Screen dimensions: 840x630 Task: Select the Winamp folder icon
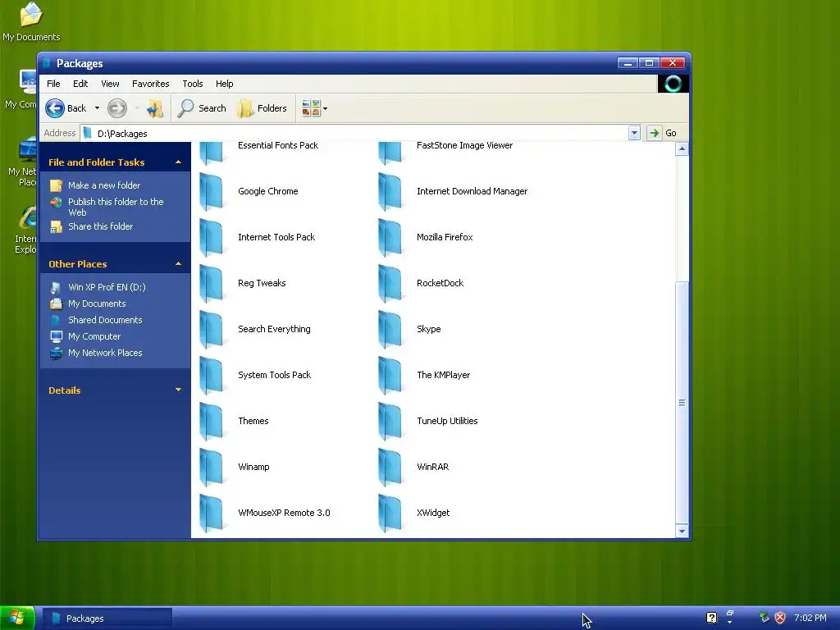coord(212,467)
